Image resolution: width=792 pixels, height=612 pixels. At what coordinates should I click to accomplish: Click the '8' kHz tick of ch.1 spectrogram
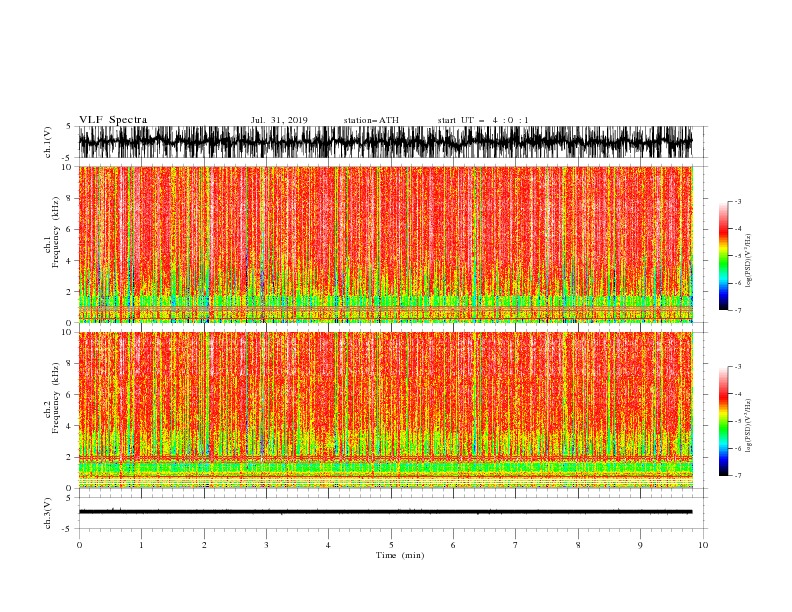[69, 198]
